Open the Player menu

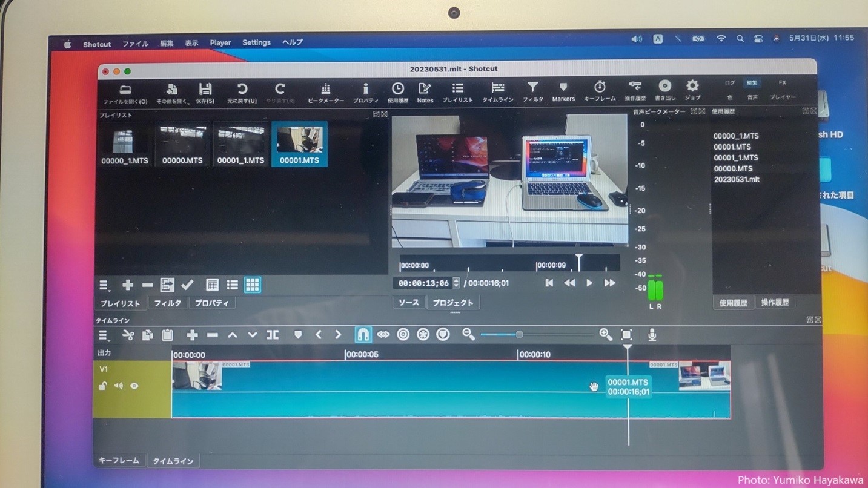click(x=220, y=43)
